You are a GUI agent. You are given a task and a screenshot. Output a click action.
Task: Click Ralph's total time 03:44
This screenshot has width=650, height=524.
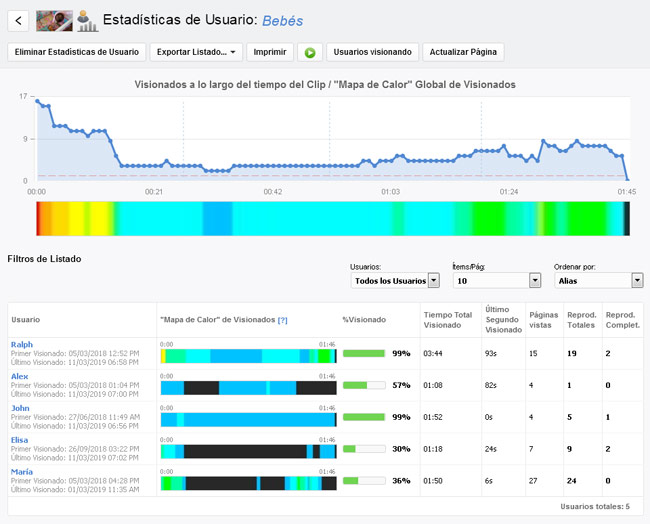coord(433,354)
